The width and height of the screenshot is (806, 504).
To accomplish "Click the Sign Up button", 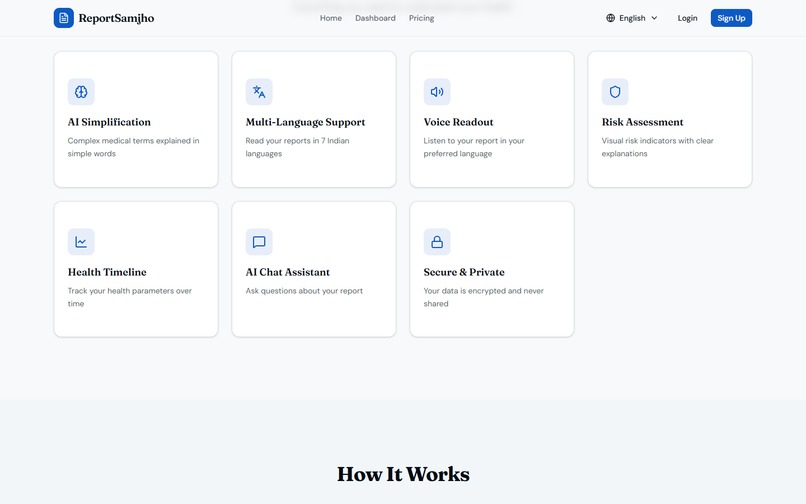I will point(731,18).
